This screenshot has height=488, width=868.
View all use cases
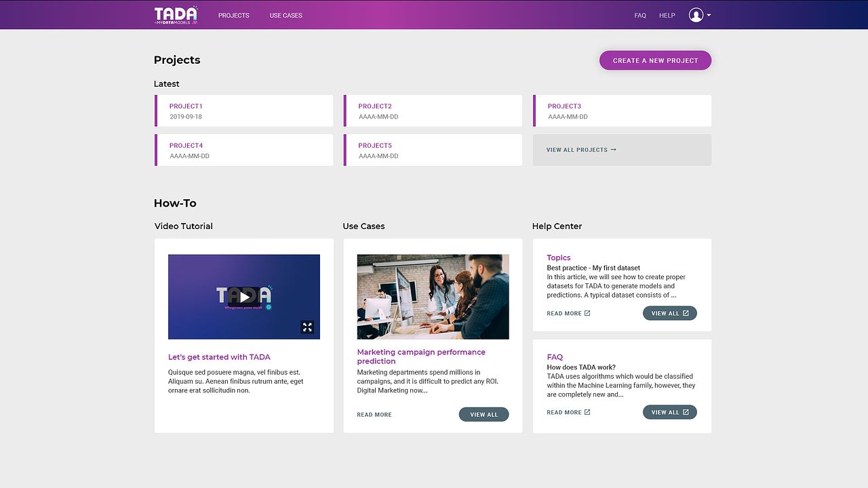(484, 415)
